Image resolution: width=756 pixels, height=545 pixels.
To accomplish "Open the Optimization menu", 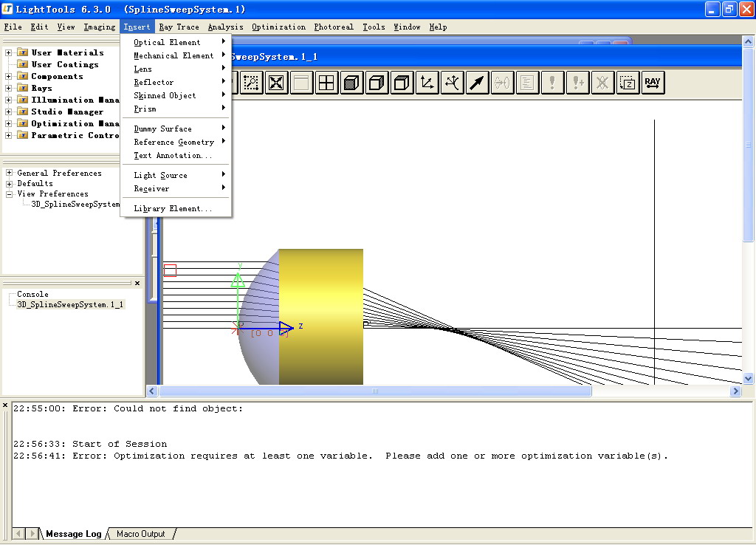I will tap(278, 27).
